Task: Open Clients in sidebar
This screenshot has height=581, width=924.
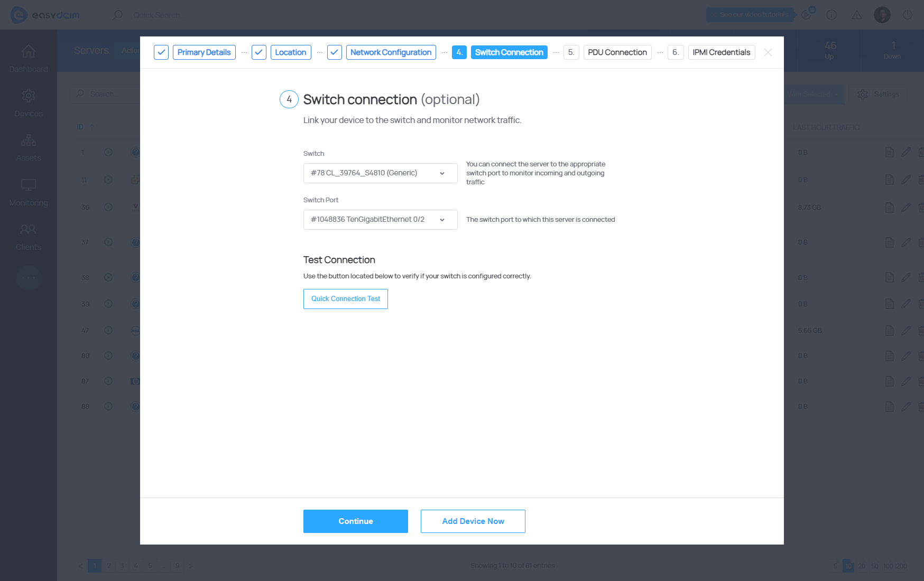Action: point(29,237)
